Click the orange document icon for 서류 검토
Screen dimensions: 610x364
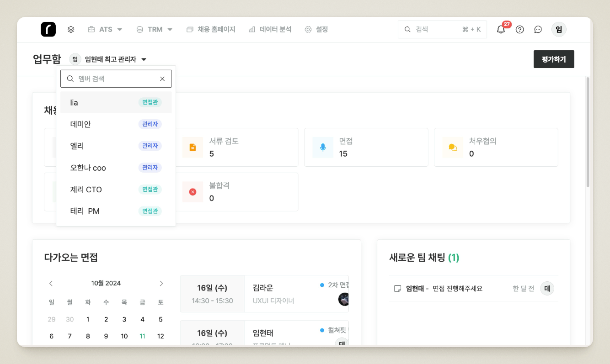[x=193, y=147]
